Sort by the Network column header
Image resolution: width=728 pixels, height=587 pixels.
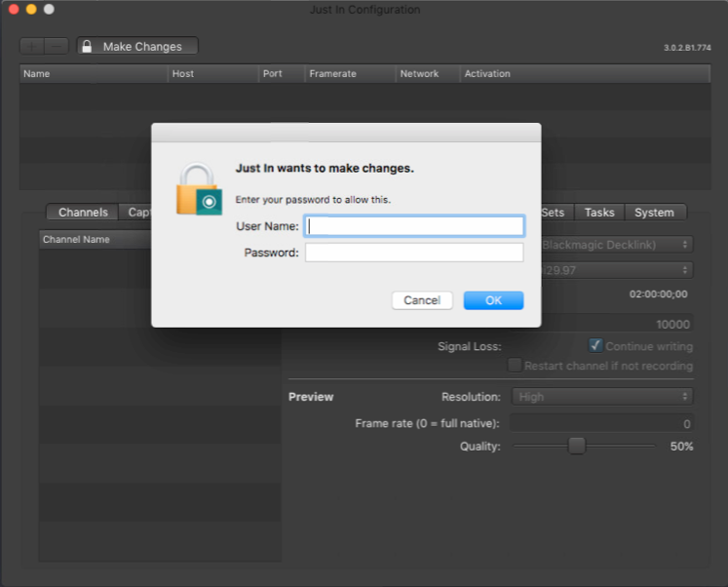428,74
